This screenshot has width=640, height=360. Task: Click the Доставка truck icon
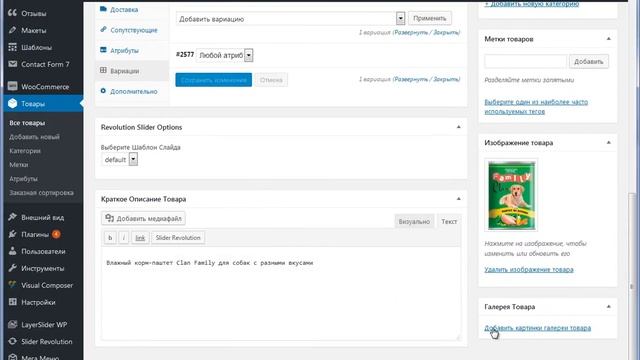[x=103, y=9]
